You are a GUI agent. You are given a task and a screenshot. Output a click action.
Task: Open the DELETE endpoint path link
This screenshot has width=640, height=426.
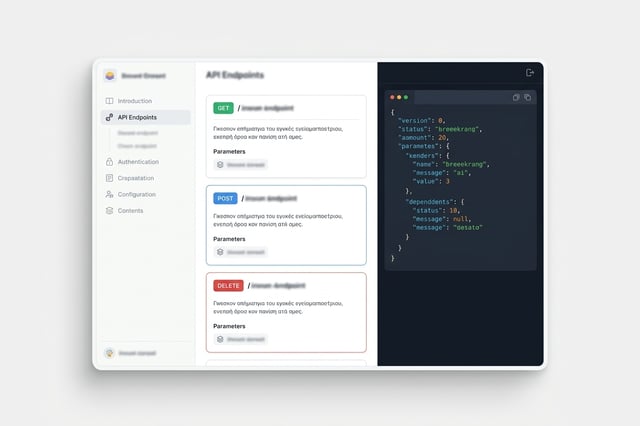pyautogui.click(x=276, y=286)
